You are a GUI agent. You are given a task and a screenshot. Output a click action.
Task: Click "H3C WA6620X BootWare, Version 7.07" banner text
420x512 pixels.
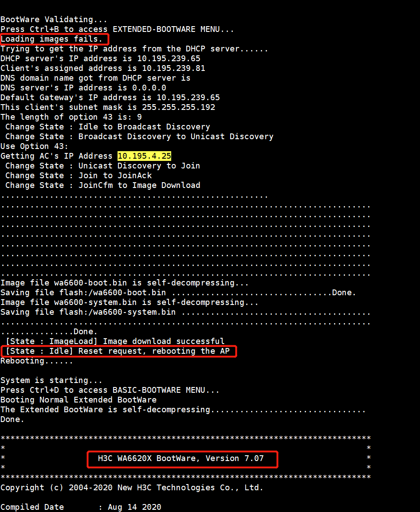pyautogui.click(x=181, y=459)
